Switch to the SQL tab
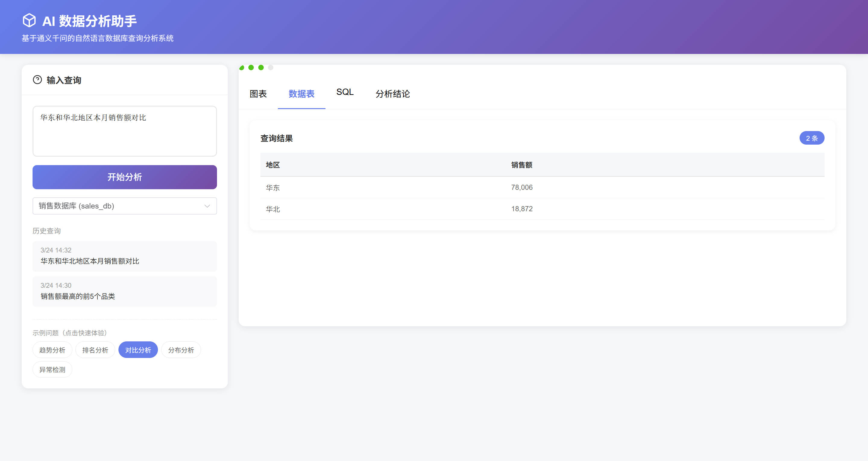 345,92
